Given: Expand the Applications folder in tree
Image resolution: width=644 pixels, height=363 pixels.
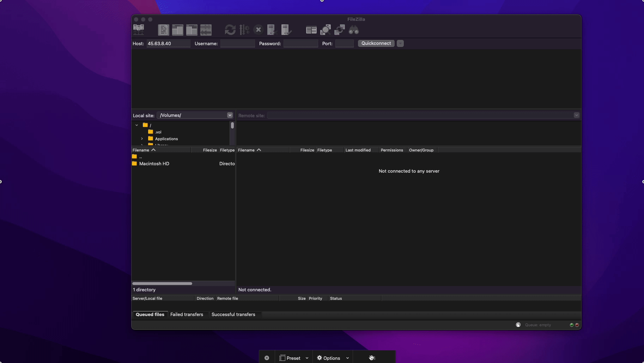Looking at the screenshot, I should [x=142, y=139].
